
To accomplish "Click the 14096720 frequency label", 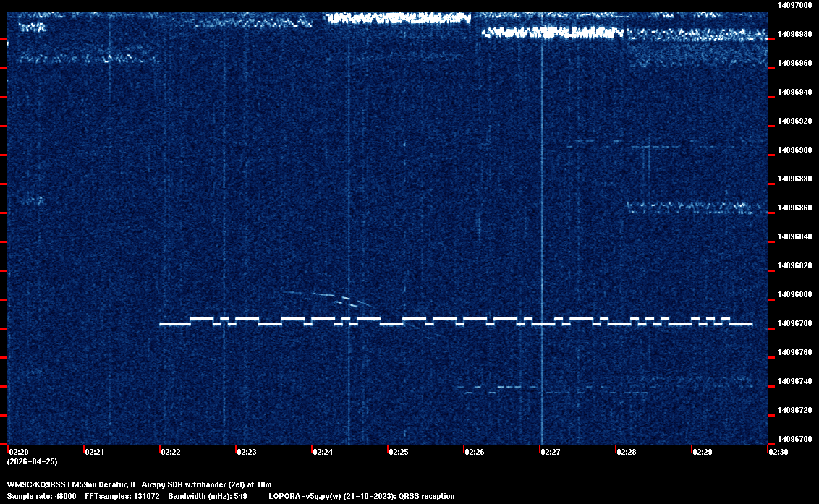I will click(x=795, y=411).
